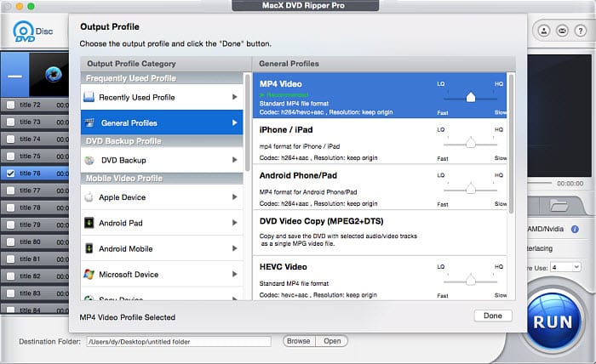Click the Apple Device logo icon
Image resolution: width=596 pixels, height=364 pixels.
(89, 197)
